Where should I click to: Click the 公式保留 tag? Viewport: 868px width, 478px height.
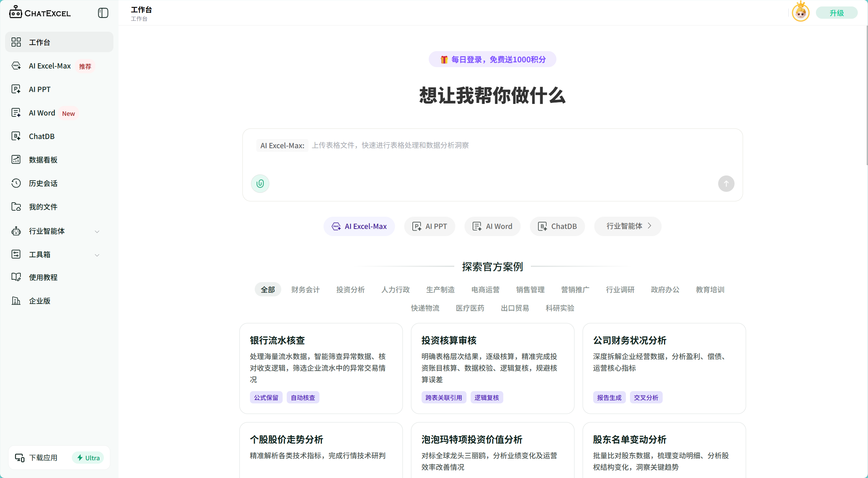pos(266,398)
